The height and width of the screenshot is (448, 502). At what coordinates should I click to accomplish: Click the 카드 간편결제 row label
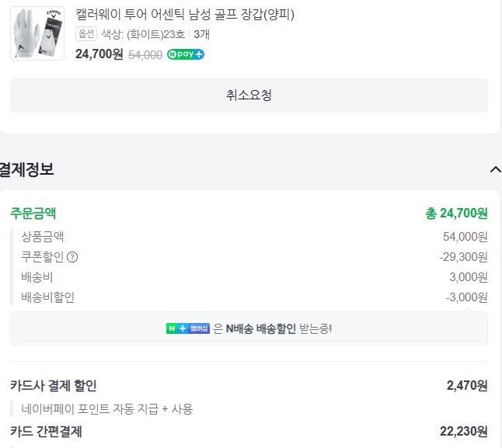click(x=46, y=431)
